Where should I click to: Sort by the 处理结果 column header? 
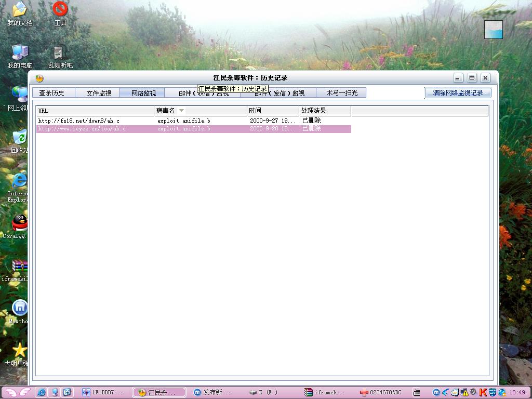[325, 111]
